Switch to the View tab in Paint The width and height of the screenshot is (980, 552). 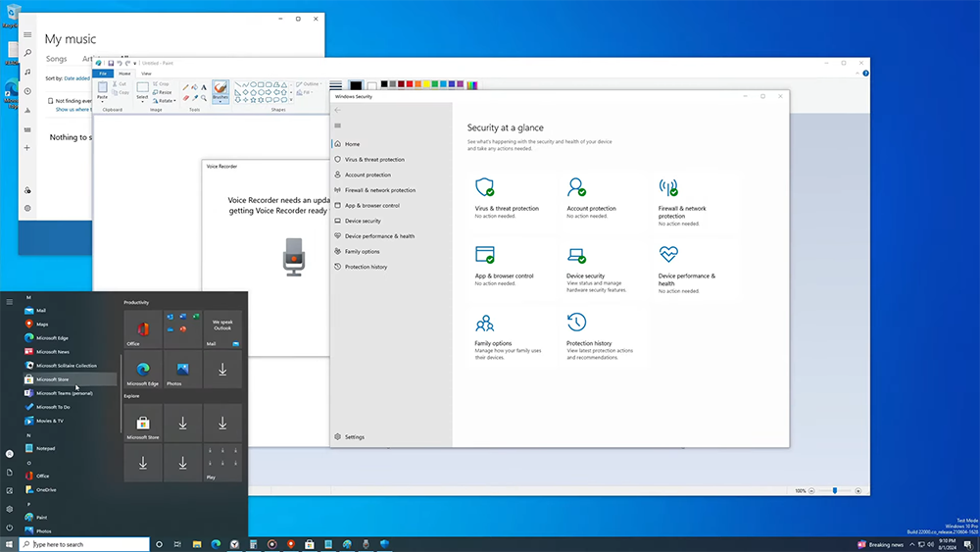click(146, 74)
